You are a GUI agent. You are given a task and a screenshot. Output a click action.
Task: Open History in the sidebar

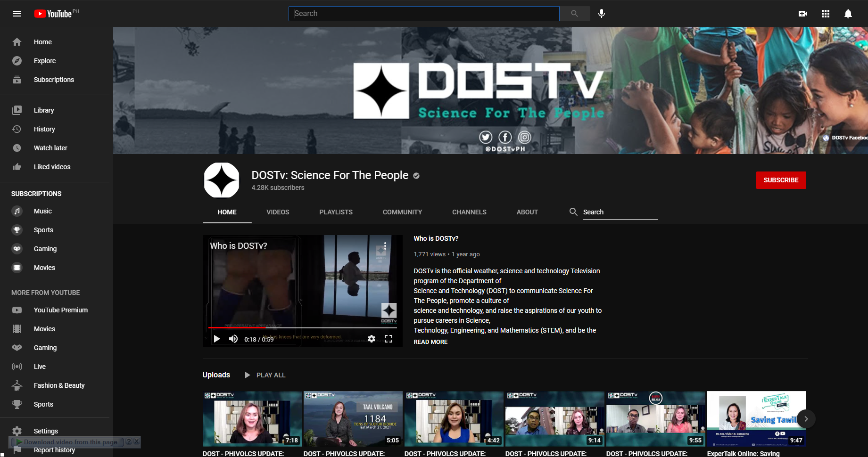57,129
